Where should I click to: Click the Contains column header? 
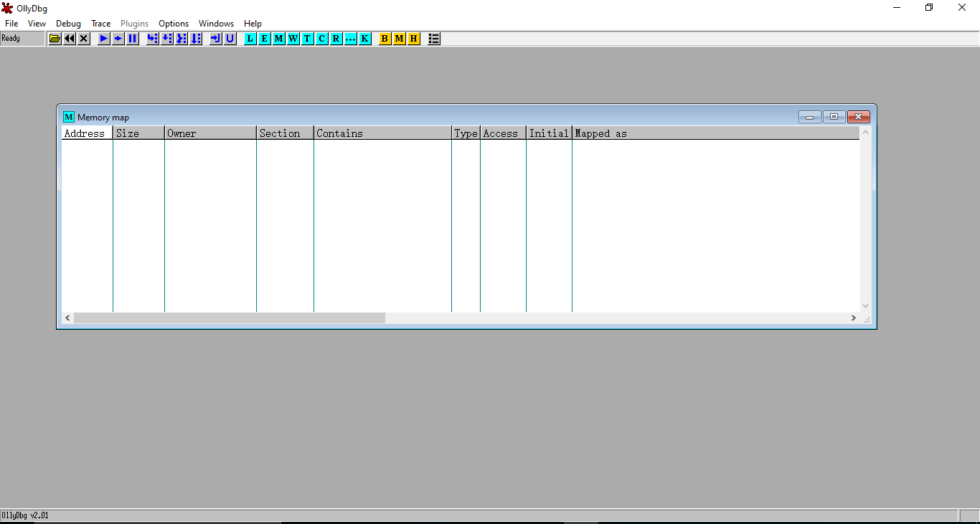click(x=382, y=133)
